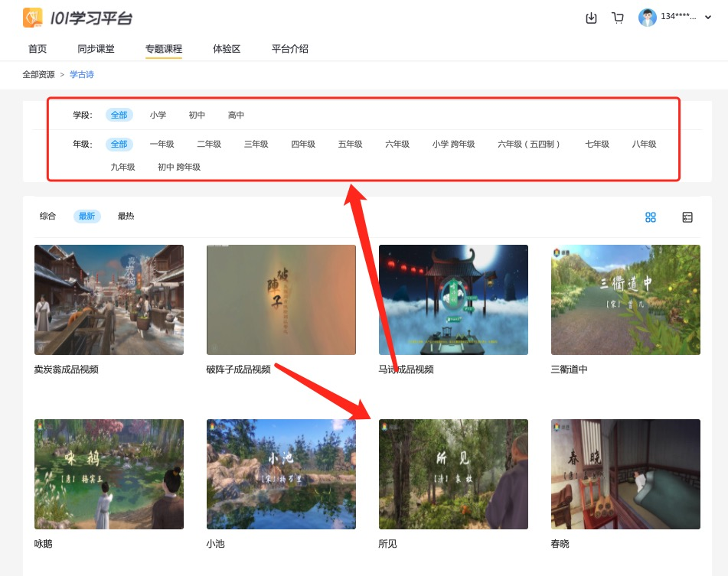This screenshot has width=728, height=576.
Task: Switch to grid view layout icon
Action: tap(651, 217)
